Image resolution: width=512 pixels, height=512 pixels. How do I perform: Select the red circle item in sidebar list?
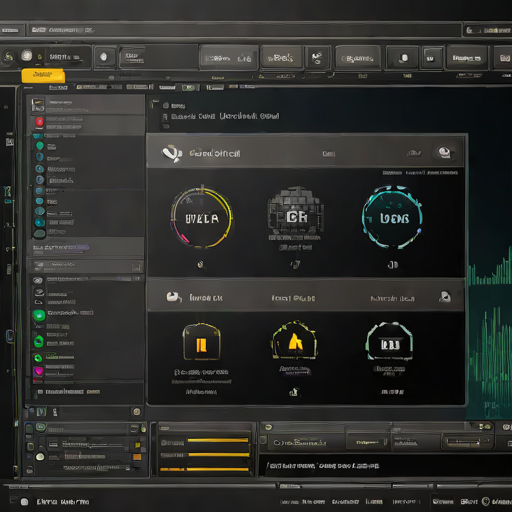point(40,122)
